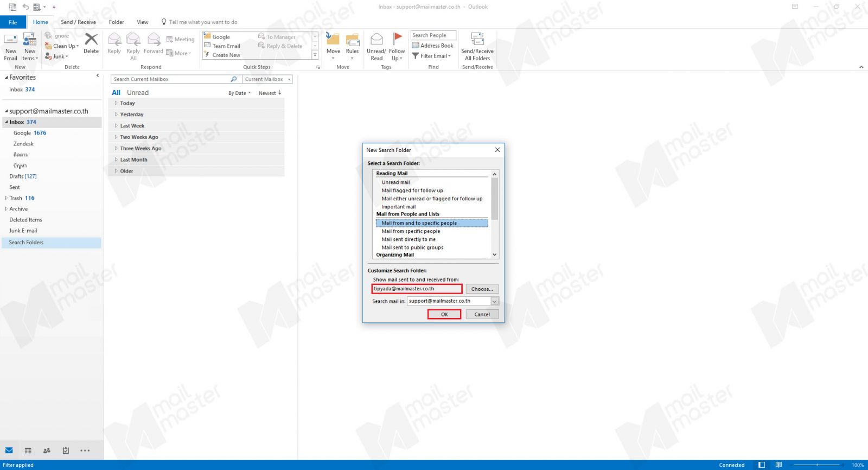Click Send/Receive All Folders

click(477, 47)
